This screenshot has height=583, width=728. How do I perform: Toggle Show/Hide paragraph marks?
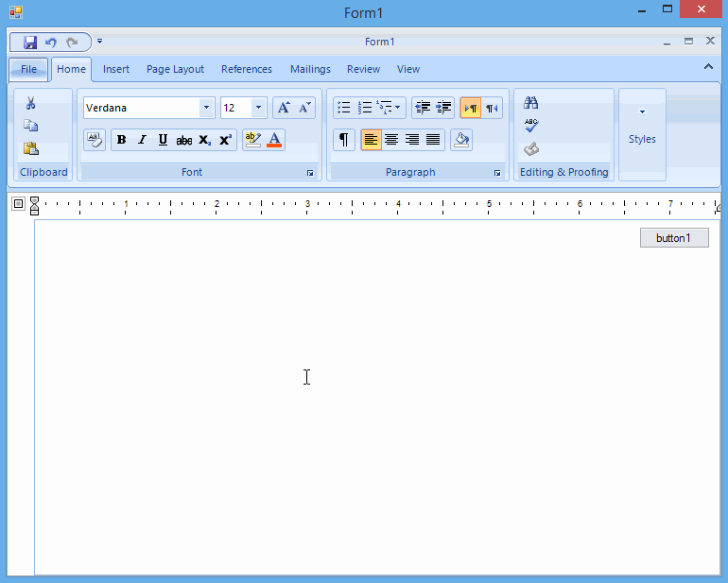click(344, 140)
